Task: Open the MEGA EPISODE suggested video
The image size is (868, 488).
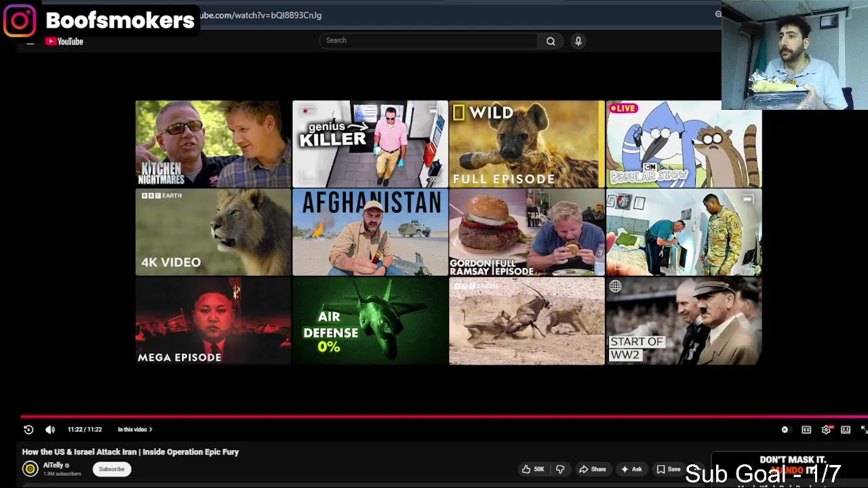Action: 213,321
